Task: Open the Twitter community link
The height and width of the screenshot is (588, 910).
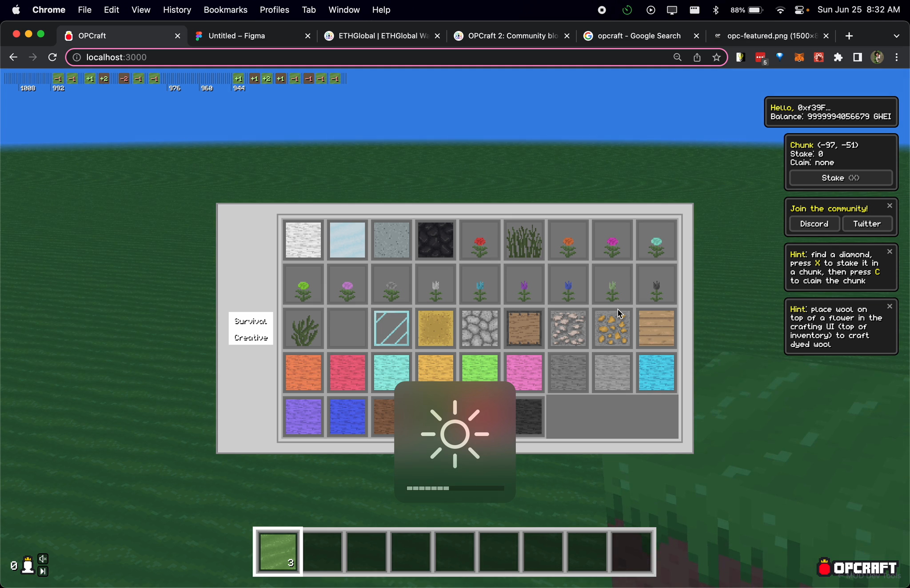Action: point(866,224)
